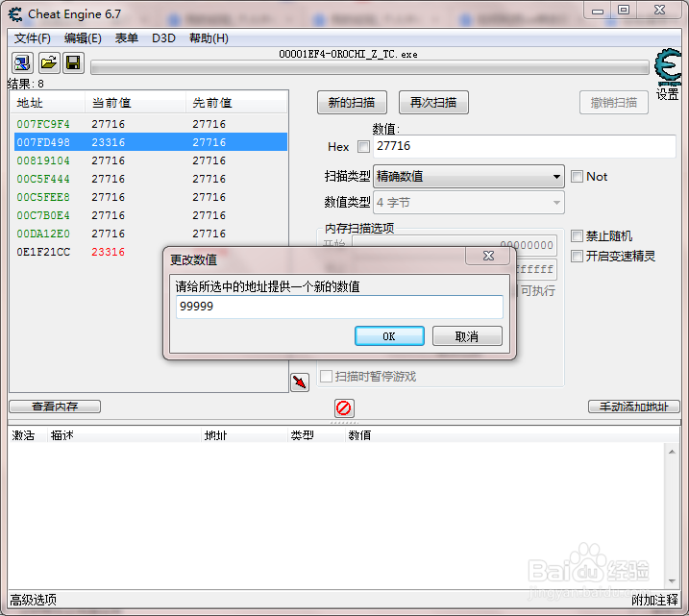Click the Cheat Engine title bar icon
689x616 pixels.
tap(15, 14)
